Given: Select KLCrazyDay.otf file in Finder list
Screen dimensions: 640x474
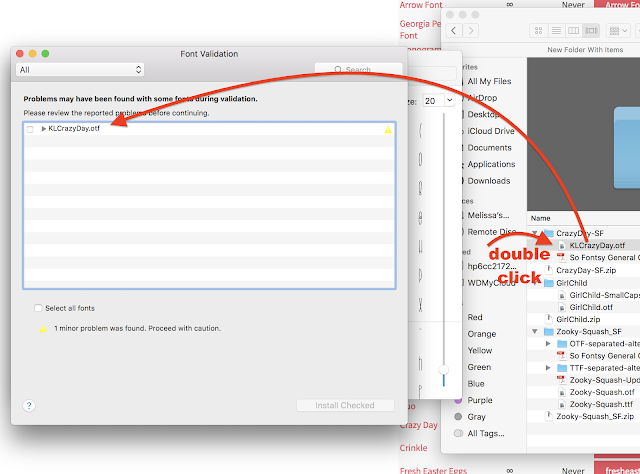Looking at the screenshot, I should pos(597,245).
